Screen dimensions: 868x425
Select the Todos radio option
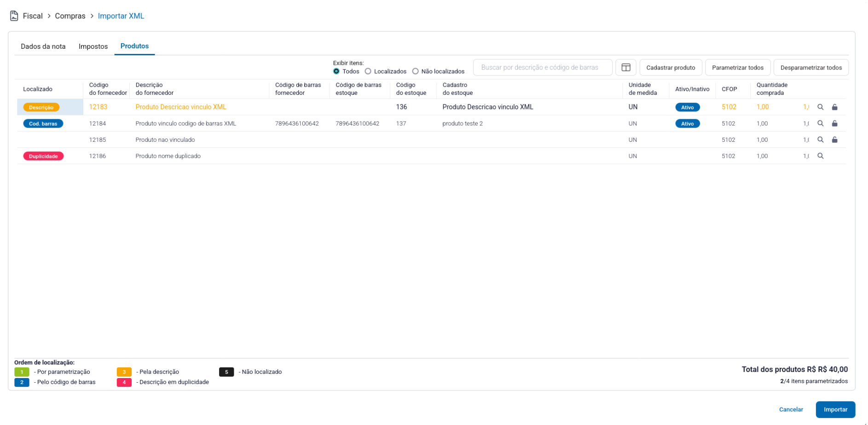point(336,71)
